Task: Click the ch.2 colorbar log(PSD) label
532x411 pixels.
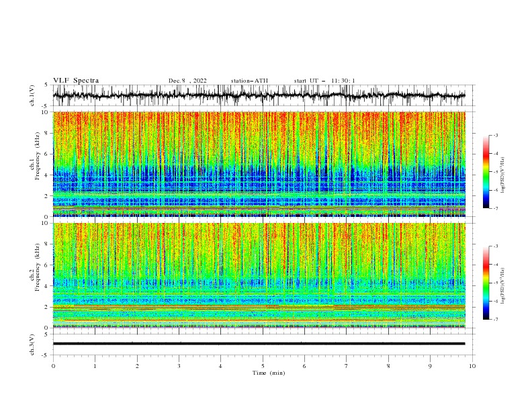Action: pos(502,286)
